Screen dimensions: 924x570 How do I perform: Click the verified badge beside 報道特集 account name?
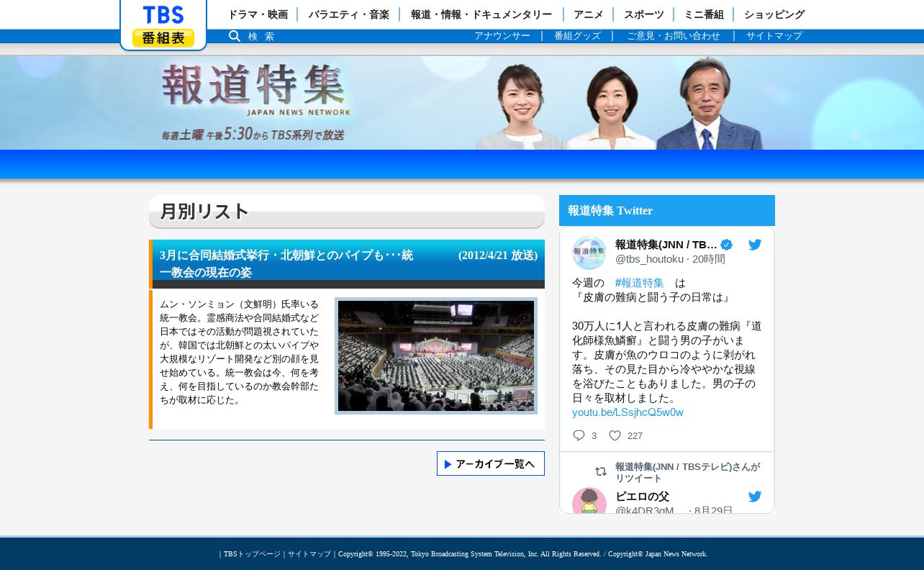[x=727, y=245]
